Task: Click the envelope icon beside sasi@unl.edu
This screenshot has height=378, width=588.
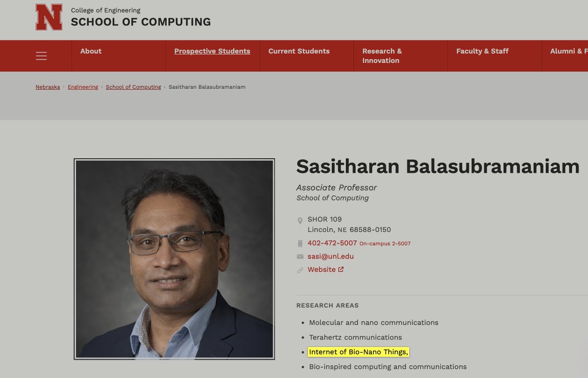Action: click(x=300, y=256)
